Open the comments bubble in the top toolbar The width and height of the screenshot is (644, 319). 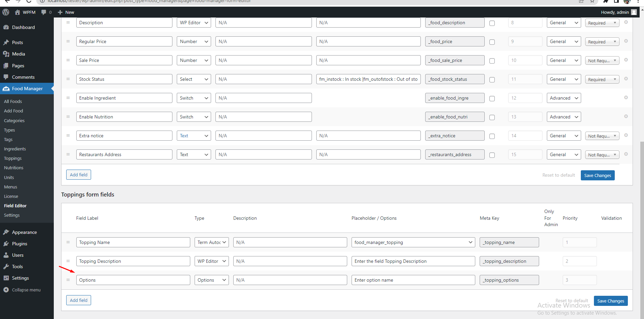[44, 12]
